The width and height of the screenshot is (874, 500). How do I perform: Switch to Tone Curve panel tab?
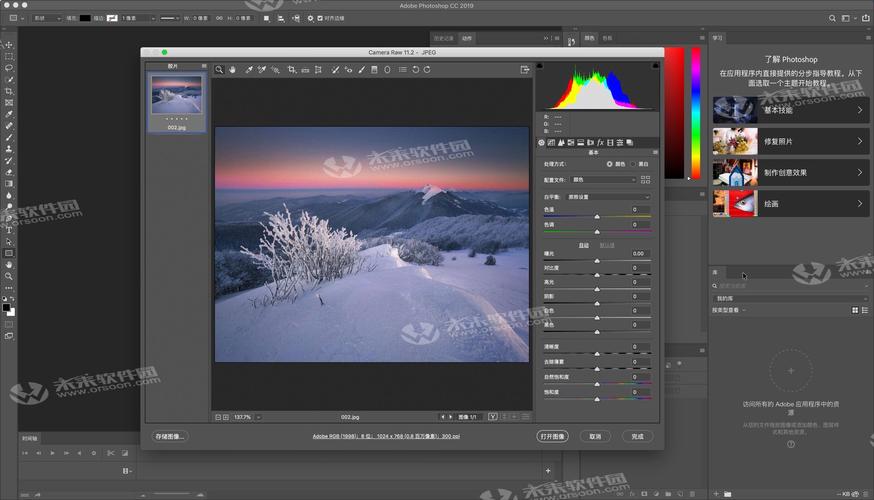pos(551,143)
